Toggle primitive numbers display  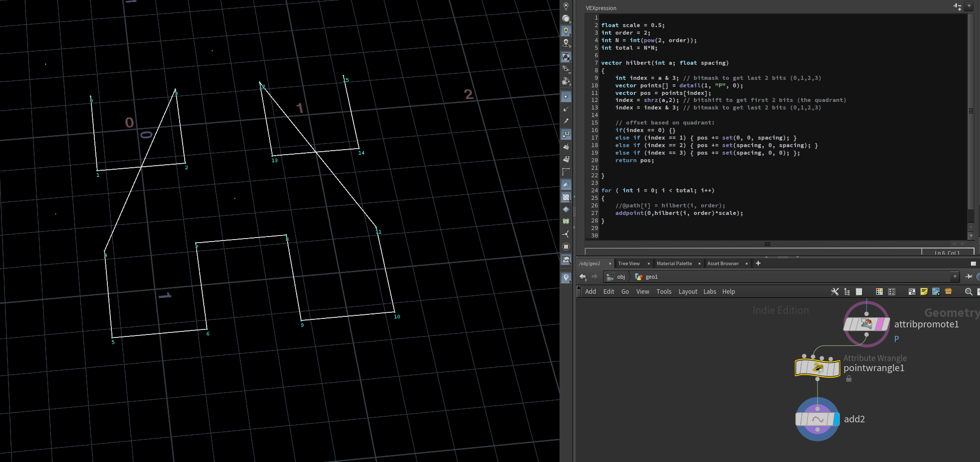coord(566,159)
